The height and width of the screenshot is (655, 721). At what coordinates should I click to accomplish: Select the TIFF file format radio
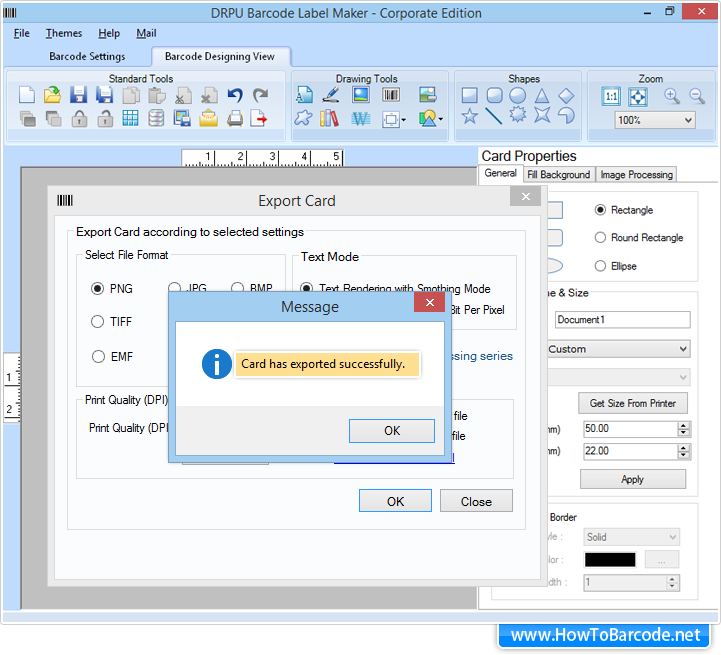(x=97, y=321)
